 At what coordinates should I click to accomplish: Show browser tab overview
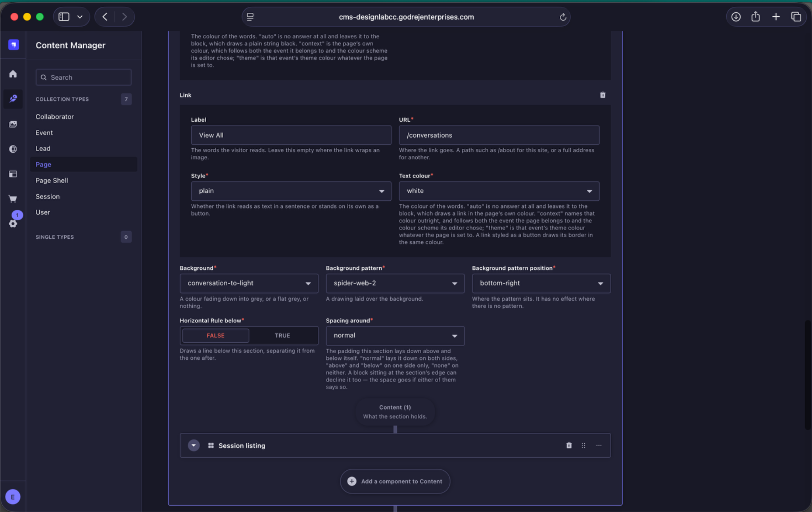point(796,17)
